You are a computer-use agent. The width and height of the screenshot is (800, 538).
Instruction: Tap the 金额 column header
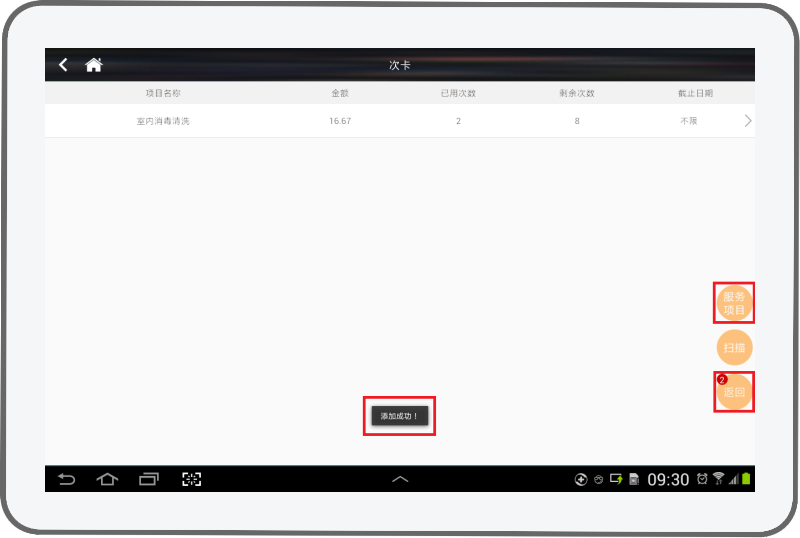pyautogui.click(x=340, y=93)
